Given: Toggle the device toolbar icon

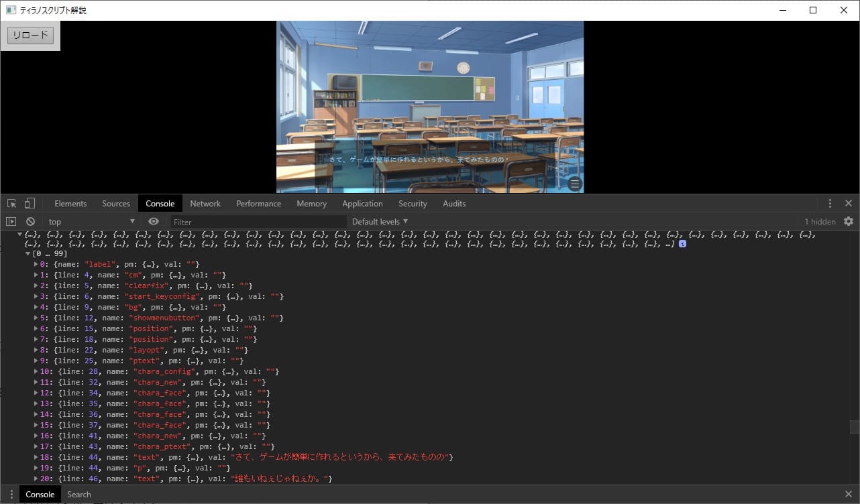Looking at the screenshot, I should (x=30, y=204).
